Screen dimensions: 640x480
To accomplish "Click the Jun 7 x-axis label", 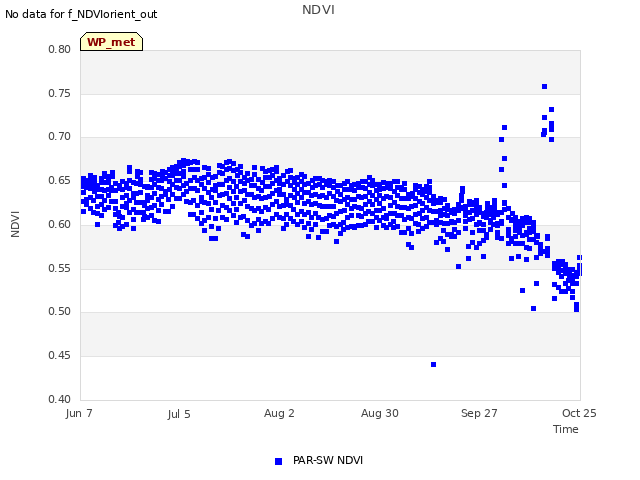I will click(x=79, y=413).
